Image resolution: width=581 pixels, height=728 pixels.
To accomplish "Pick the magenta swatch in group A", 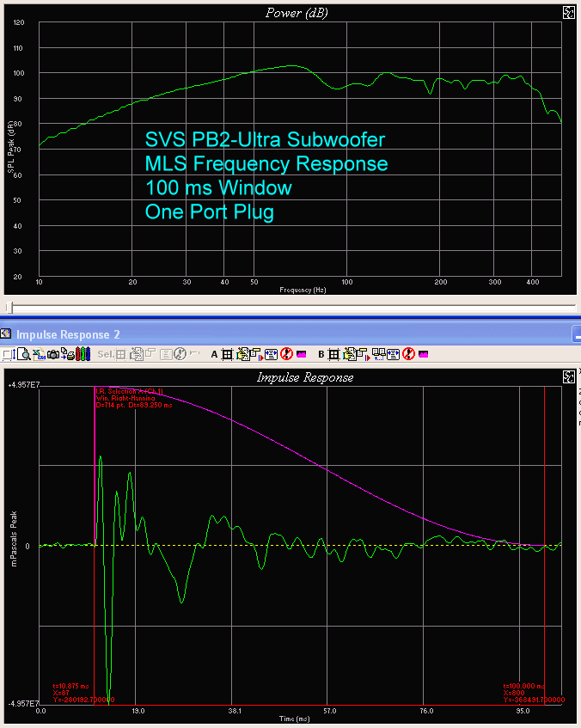I will pos(302,353).
